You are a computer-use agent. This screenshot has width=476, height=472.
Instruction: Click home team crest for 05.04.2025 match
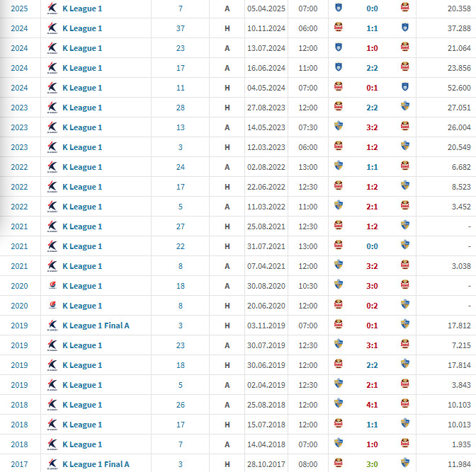[339, 7]
